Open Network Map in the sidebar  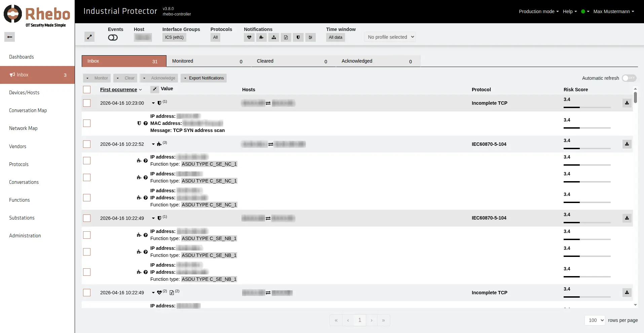tap(23, 128)
